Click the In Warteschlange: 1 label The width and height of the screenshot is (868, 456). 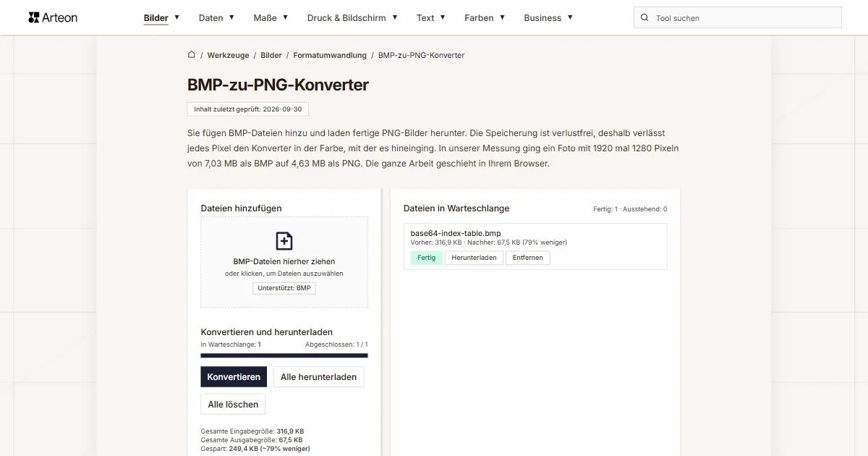click(x=231, y=345)
